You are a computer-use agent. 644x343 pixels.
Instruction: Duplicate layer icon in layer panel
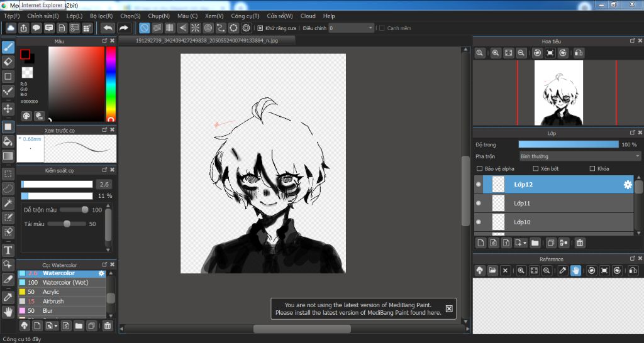(551, 243)
